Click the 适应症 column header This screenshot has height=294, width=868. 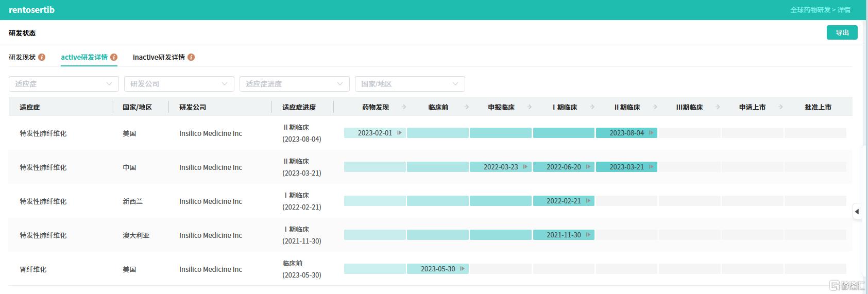point(30,107)
